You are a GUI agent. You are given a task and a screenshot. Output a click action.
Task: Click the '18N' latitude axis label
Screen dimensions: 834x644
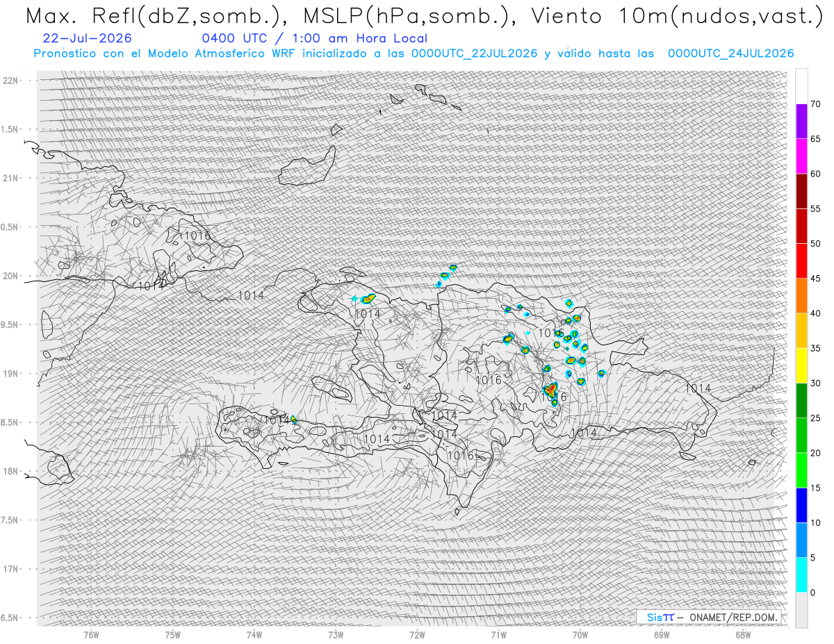pyautogui.click(x=10, y=471)
